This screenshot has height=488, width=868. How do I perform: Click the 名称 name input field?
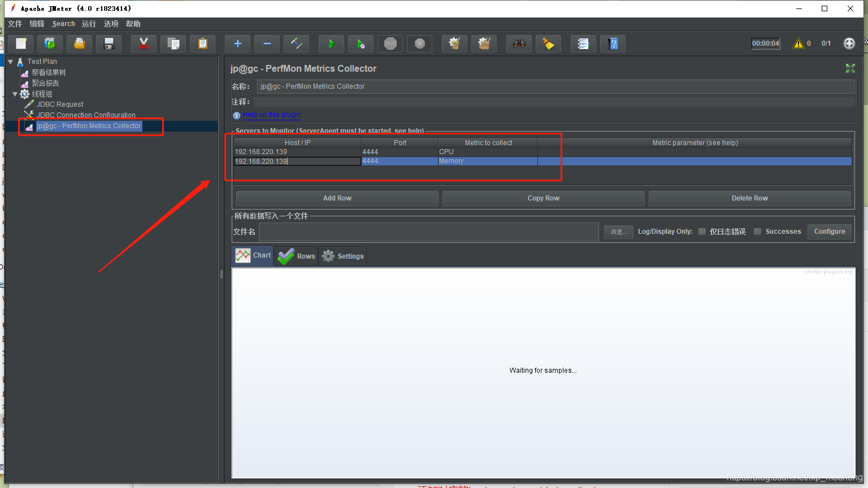(555, 86)
